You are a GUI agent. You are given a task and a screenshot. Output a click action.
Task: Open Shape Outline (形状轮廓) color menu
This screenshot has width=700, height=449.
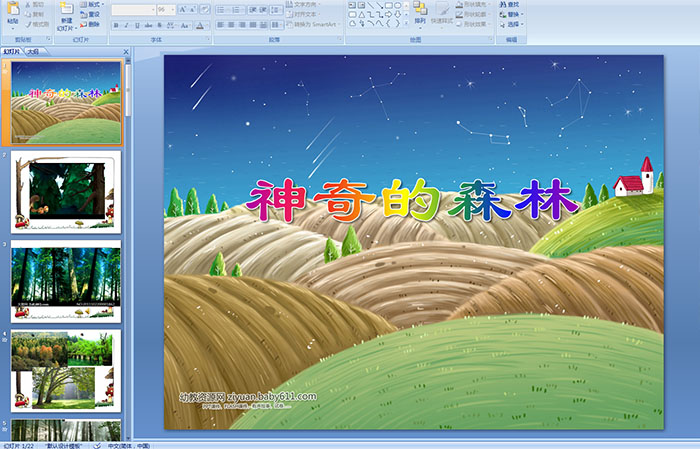click(x=473, y=14)
